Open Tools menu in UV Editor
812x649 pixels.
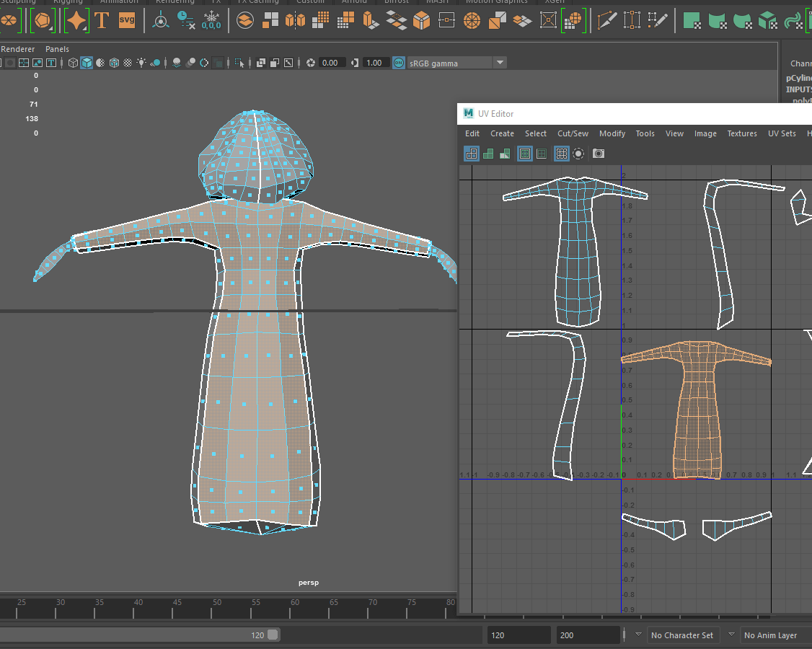645,133
